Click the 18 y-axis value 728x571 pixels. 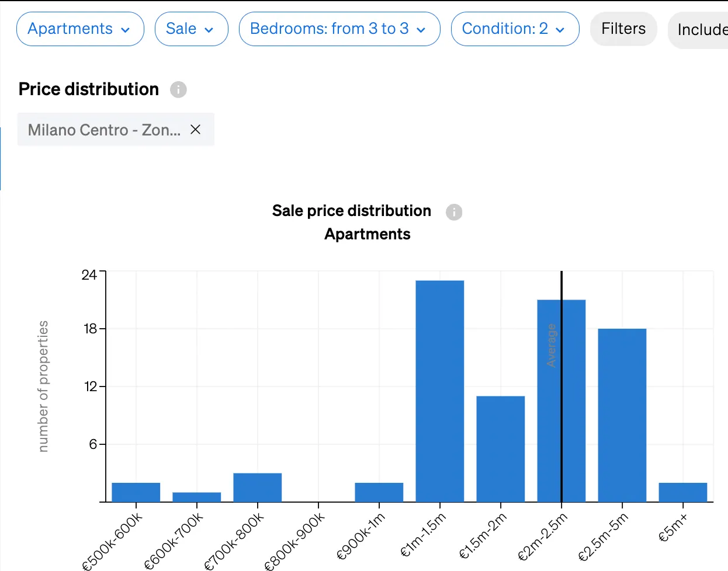90,329
